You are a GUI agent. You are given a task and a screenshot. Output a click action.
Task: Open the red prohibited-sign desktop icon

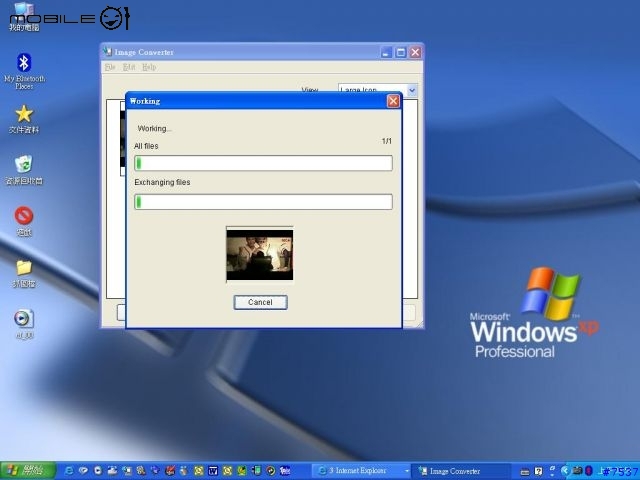tap(24, 221)
